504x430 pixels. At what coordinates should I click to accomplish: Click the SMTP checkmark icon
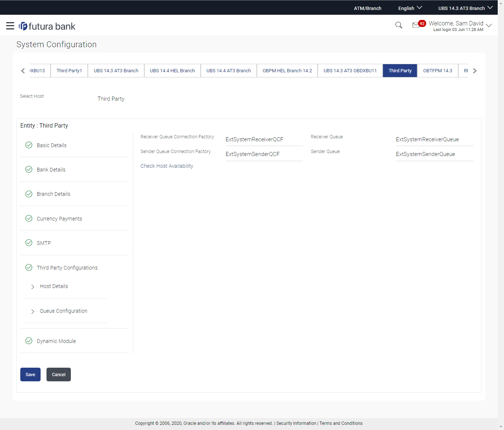point(29,243)
